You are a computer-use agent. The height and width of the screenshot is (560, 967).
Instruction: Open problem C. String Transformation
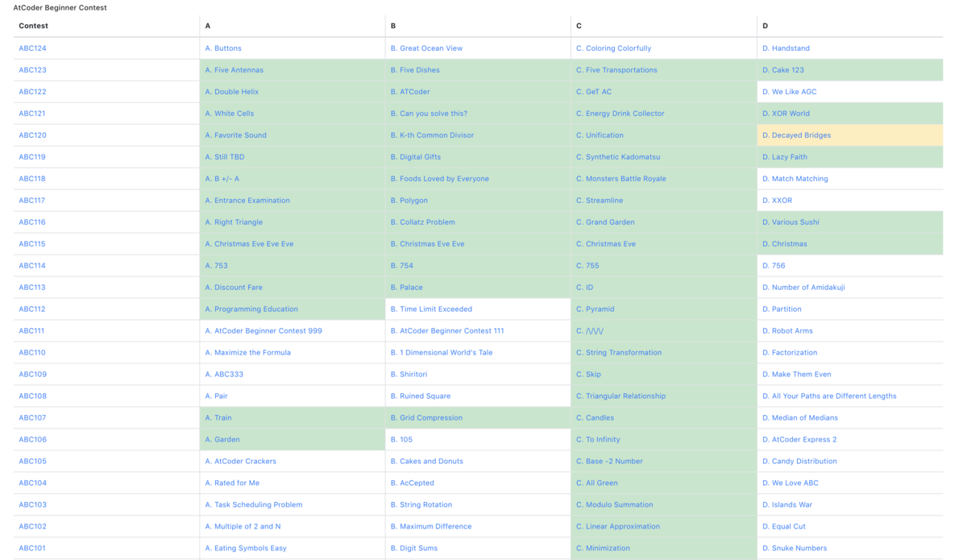pyautogui.click(x=618, y=353)
